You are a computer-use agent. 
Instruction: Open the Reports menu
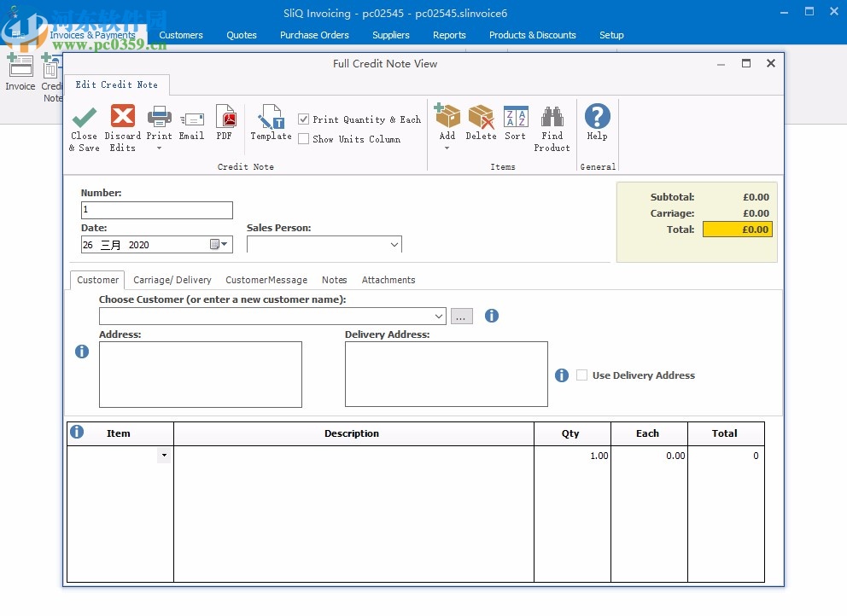pos(449,35)
